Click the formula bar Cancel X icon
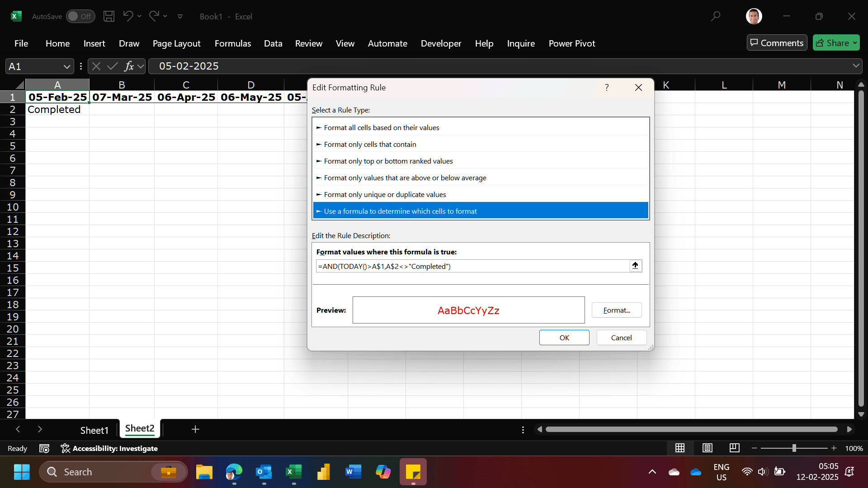The height and width of the screenshot is (488, 868). 96,66
